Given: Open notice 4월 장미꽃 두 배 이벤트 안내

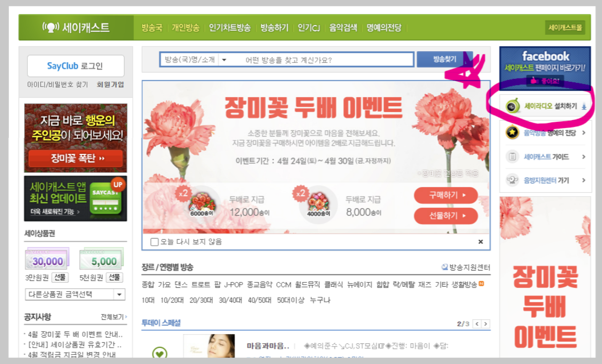Looking at the screenshot, I should coord(75,334).
